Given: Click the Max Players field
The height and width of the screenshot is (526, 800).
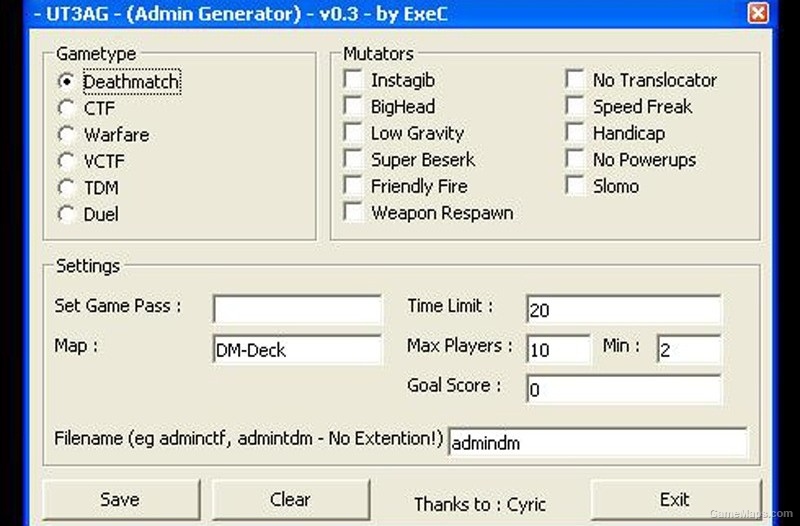Looking at the screenshot, I should (558, 349).
